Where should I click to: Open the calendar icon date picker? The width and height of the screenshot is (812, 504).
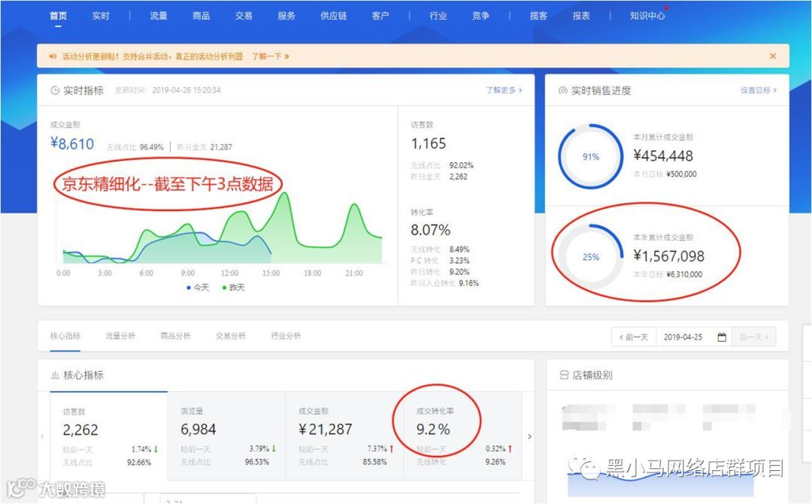(x=722, y=337)
